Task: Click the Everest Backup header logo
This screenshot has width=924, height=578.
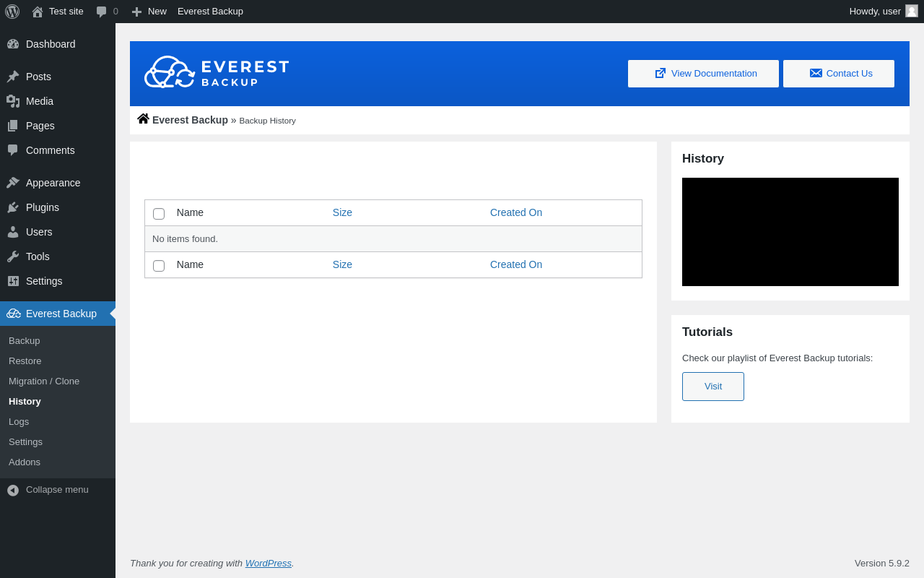Action: pyautogui.click(x=217, y=72)
